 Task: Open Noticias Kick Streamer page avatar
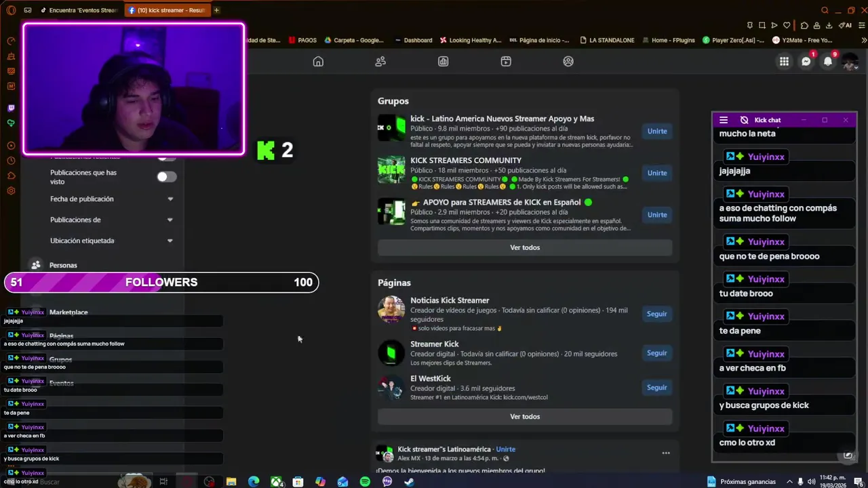(391, 310)
